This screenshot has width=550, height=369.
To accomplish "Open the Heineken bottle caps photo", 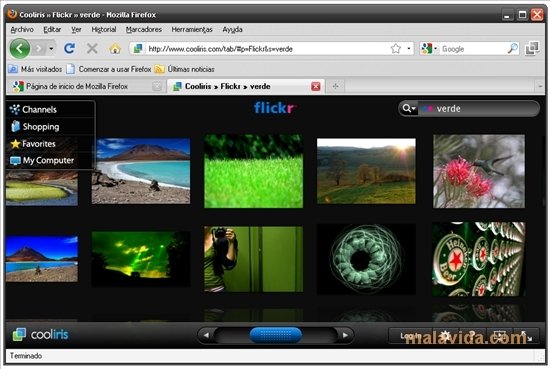I will (x=479, y=259).
